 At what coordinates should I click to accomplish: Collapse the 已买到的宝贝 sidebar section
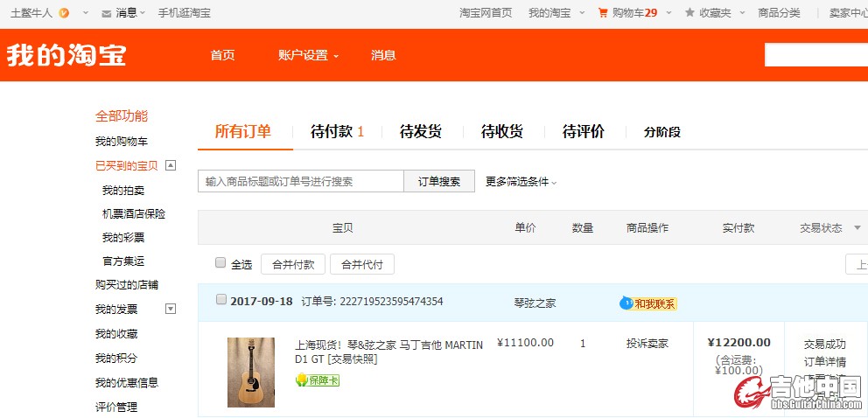coord(171,165)
